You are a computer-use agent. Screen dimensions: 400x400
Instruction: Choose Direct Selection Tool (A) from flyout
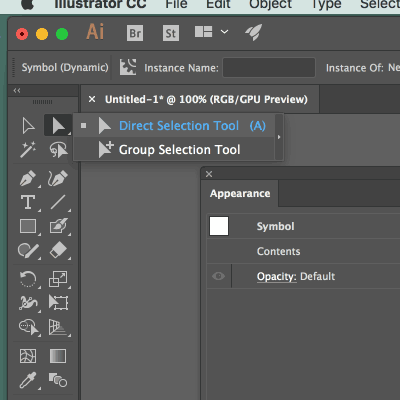174,126
